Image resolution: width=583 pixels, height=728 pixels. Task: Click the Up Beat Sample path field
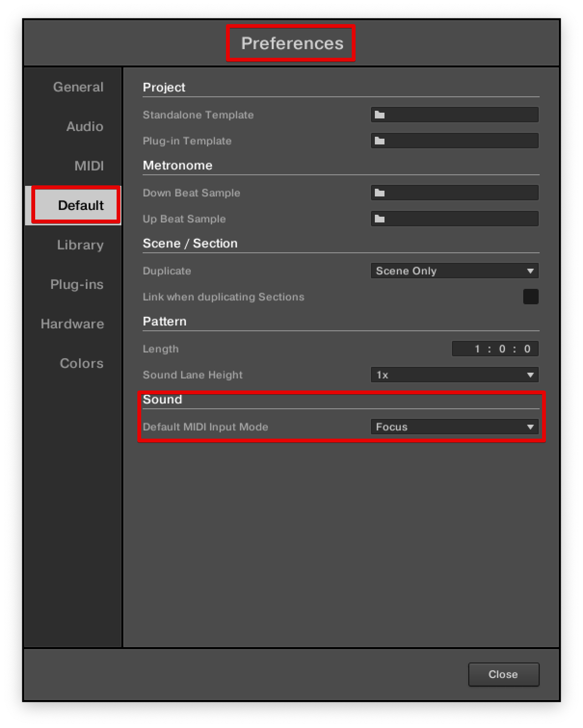click(x=454, y=219)
